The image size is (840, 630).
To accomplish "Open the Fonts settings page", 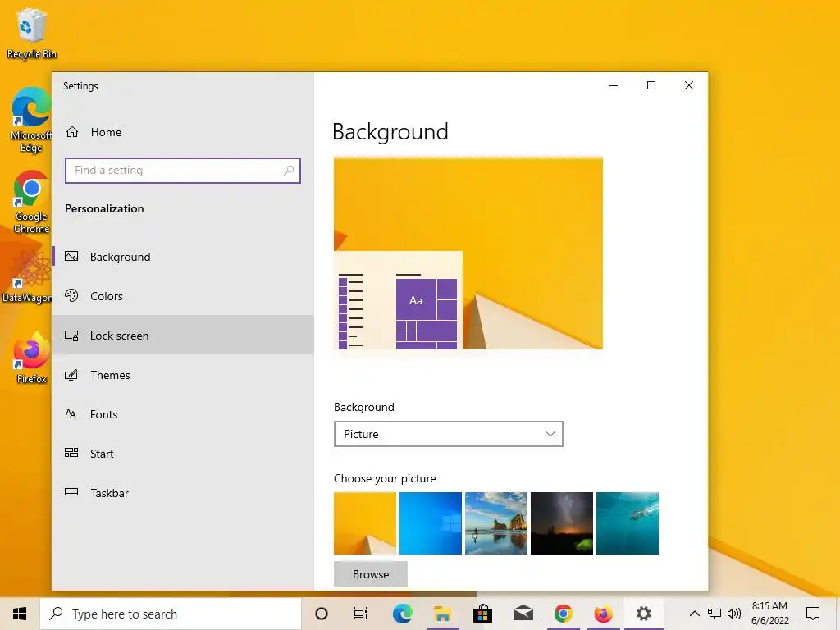I will click(x=183, y=414).
